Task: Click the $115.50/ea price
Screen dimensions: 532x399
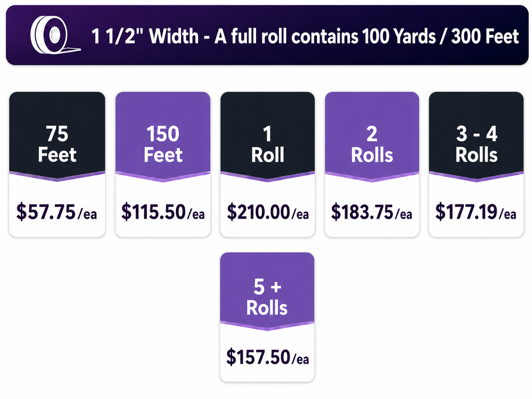Action: pos(163,212)
